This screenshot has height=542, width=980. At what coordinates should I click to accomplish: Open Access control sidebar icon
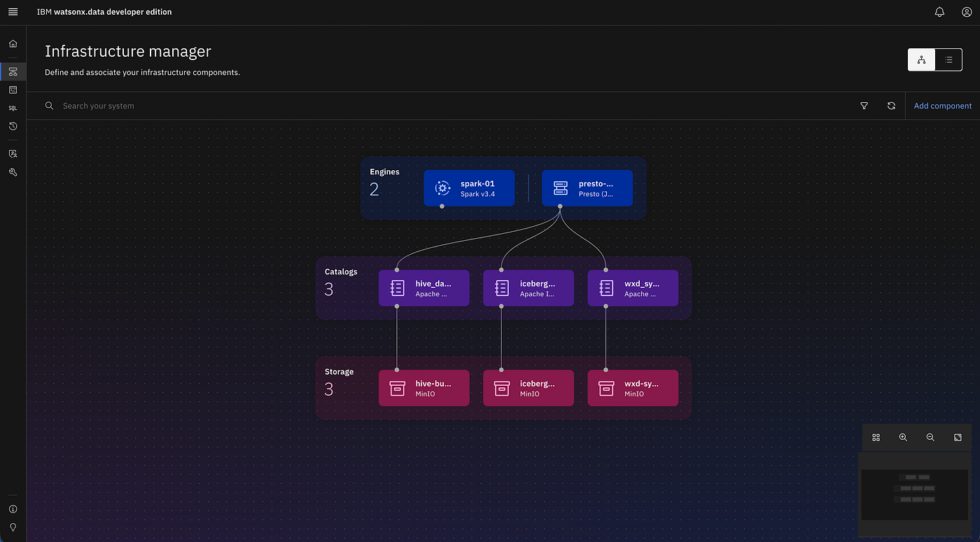(x=13, y=153)
